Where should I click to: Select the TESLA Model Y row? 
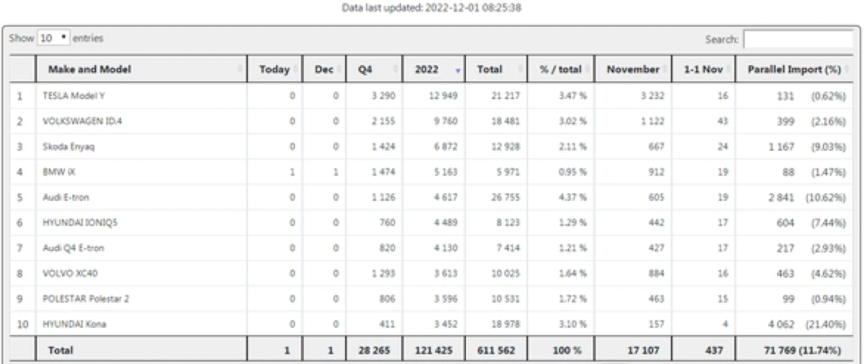tap(431, 96)
